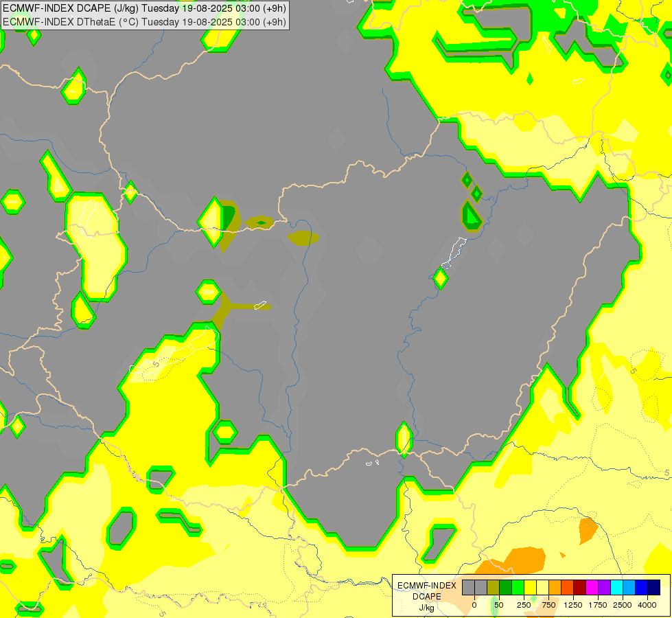The image size is (672, 618).
Task: Click the magenta legend swatch
Action: coord(592,588)
